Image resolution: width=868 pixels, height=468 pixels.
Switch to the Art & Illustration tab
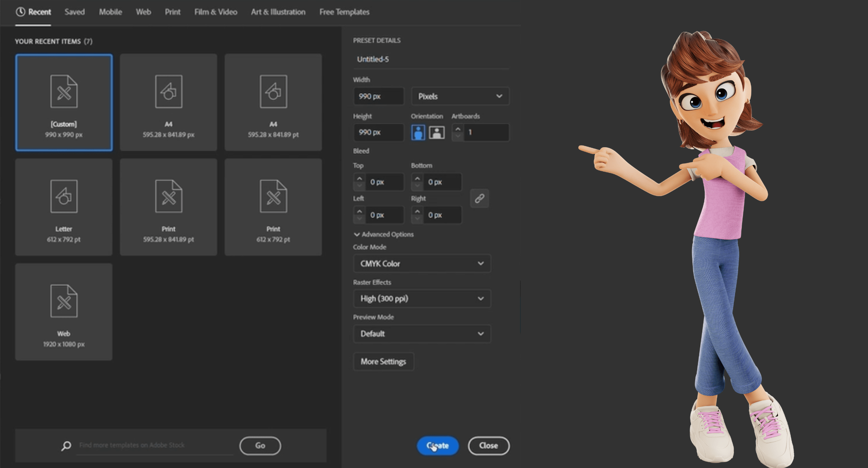click(x=278, y=12)
